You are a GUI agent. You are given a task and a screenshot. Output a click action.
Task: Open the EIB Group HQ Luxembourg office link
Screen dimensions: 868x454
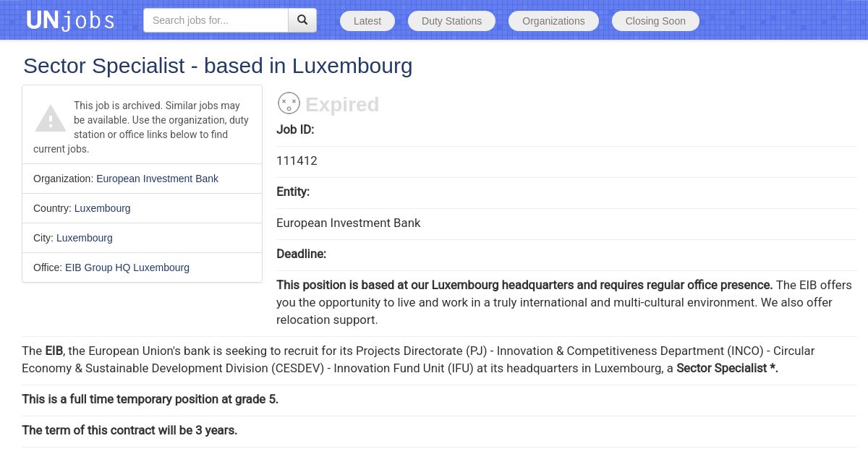[x=127, y=267]
